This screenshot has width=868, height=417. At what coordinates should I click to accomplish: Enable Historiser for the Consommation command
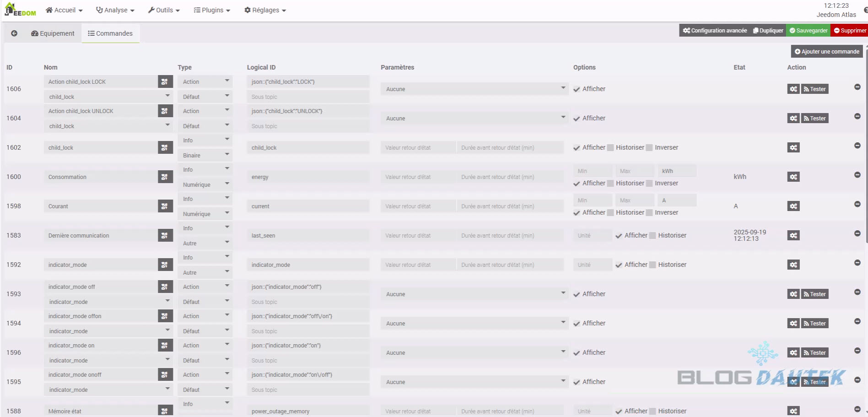click(x=610, y=184)
